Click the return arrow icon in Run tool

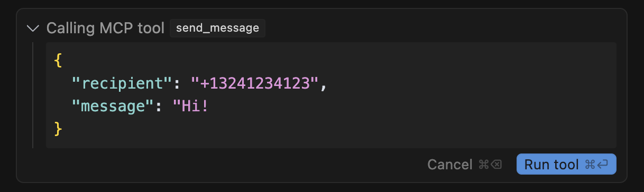point(603,165)
